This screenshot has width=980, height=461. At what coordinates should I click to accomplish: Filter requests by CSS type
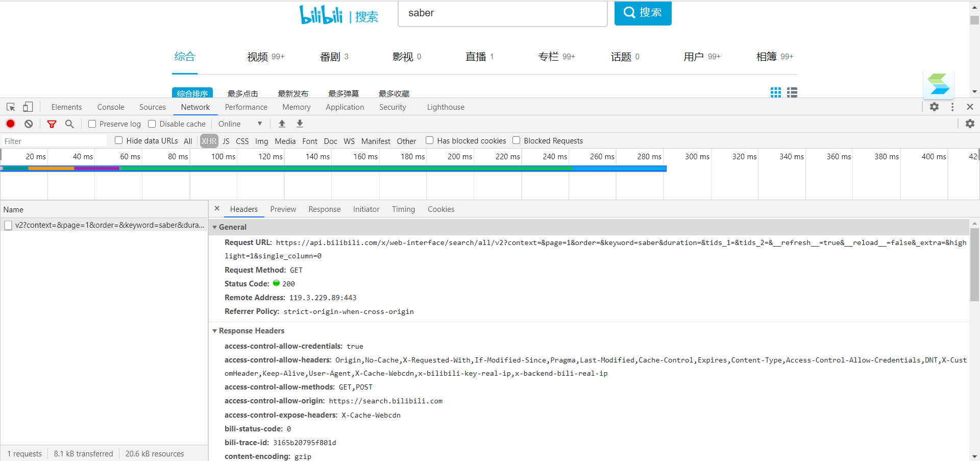click(x=242, y=141)
